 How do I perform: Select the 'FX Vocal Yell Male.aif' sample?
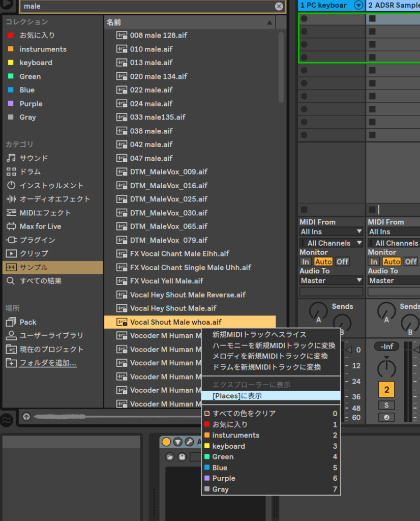coord(166,281)
